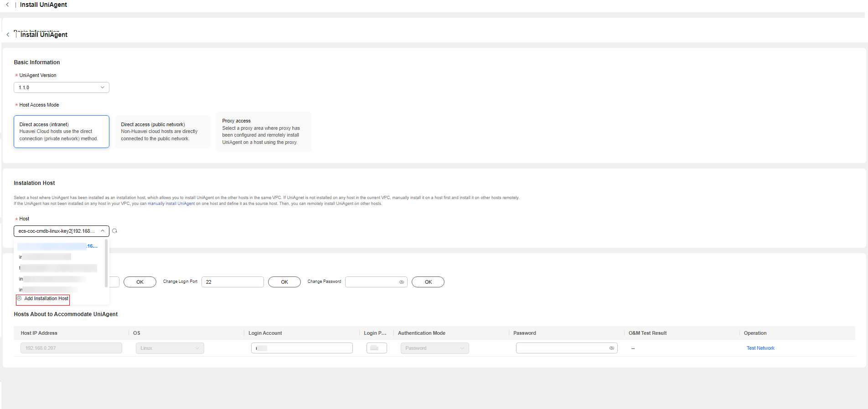
Task: Click the Password field in the host row
Action: [567, 348]
